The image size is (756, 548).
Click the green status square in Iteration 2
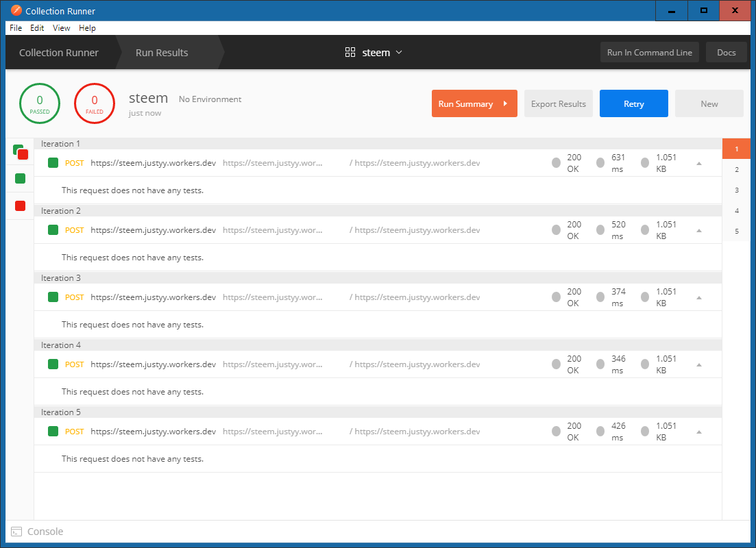(x=53, y=230)
